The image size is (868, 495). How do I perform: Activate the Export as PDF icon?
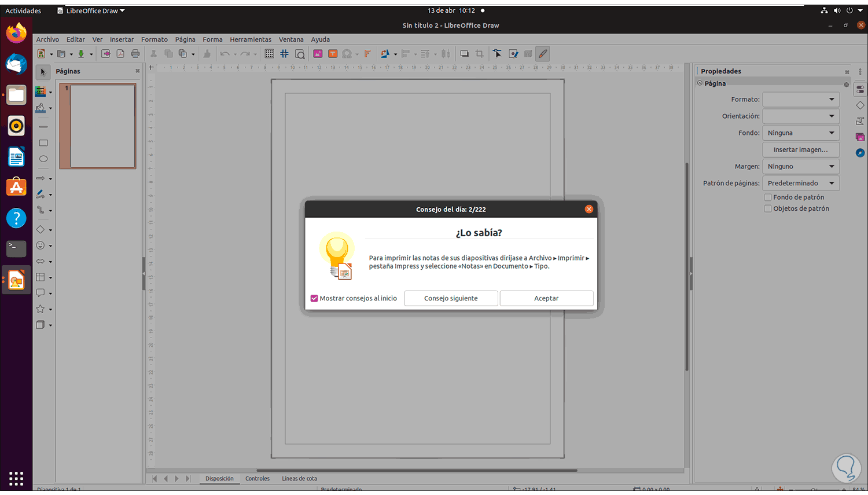120,53
